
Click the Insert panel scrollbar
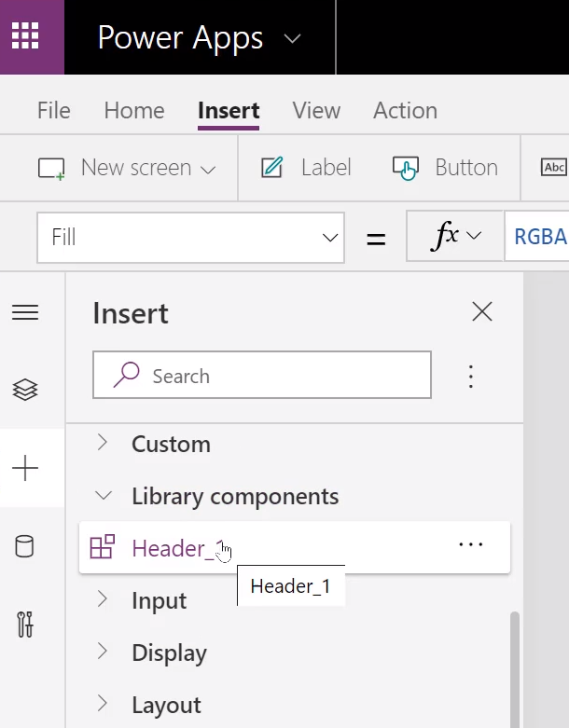point(515,669)
